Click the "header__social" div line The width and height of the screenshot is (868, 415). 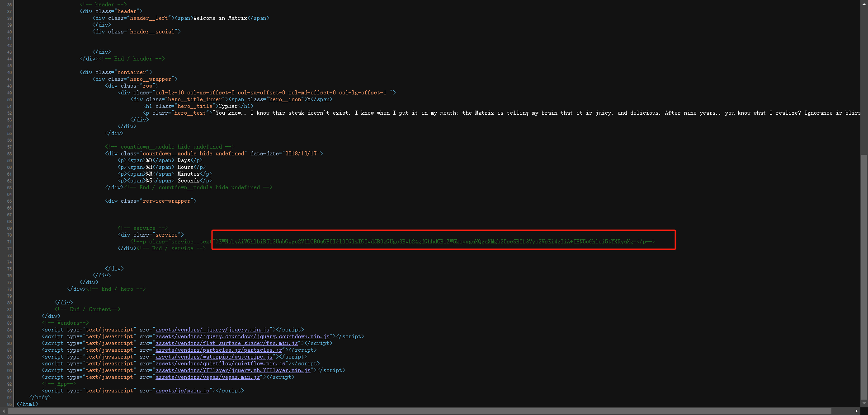click(x=137, y=32)
